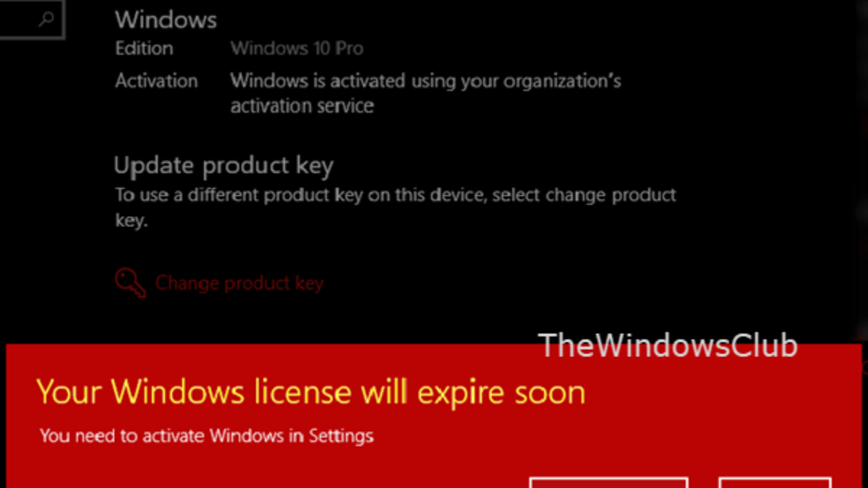Click the red key icon
The height and width of the screenshot is (488, 868).
point(130,283)
